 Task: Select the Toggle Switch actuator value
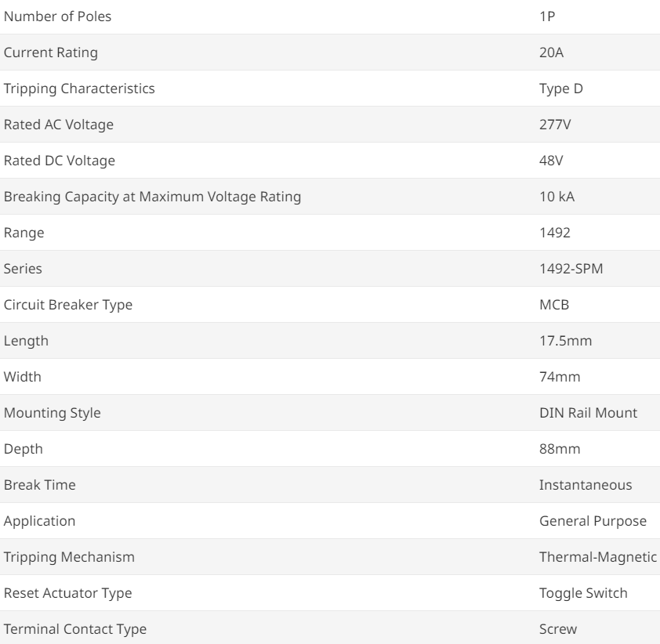point(583,593)
